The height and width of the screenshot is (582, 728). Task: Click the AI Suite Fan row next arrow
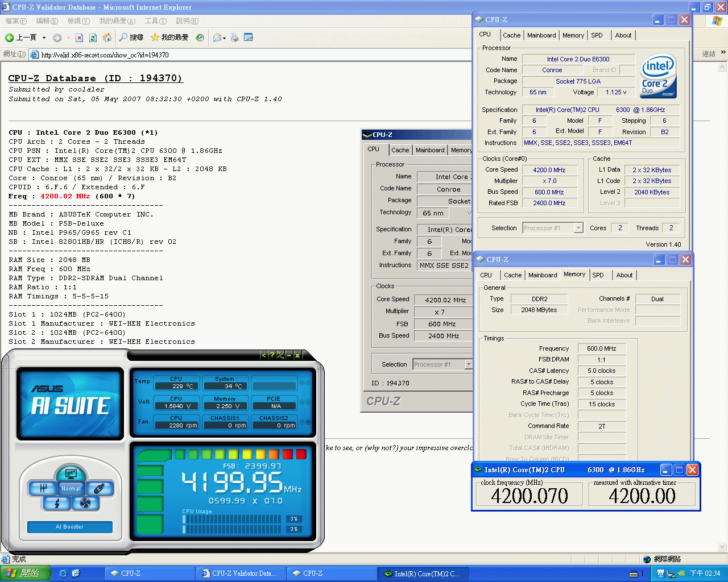point(308,422)
